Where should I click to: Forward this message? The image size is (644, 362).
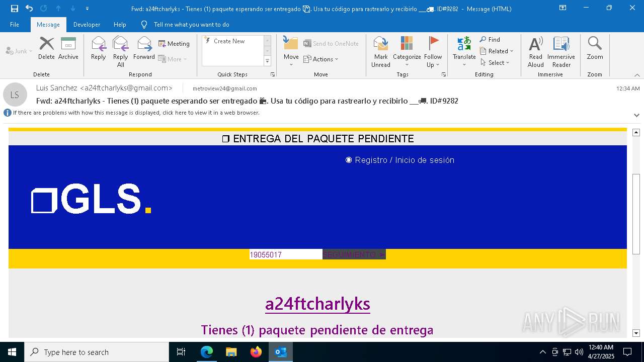pyautogui.click(x=144, y=48)
